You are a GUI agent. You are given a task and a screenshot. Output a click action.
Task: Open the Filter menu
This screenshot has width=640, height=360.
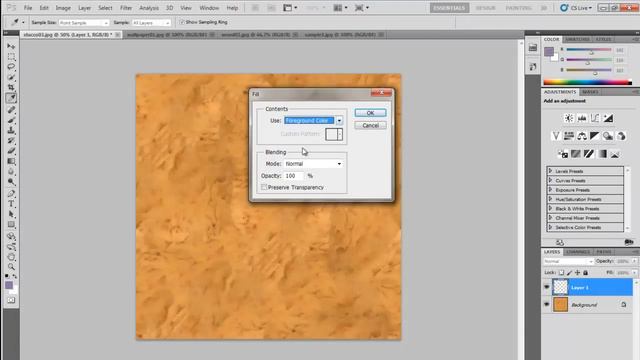click(126, 8)
